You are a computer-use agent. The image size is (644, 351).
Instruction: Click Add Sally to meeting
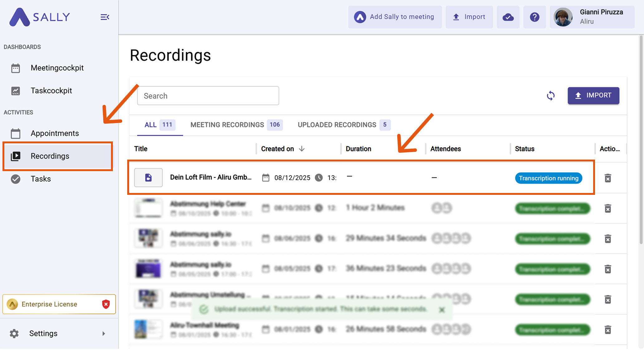(x=395, y=17)
